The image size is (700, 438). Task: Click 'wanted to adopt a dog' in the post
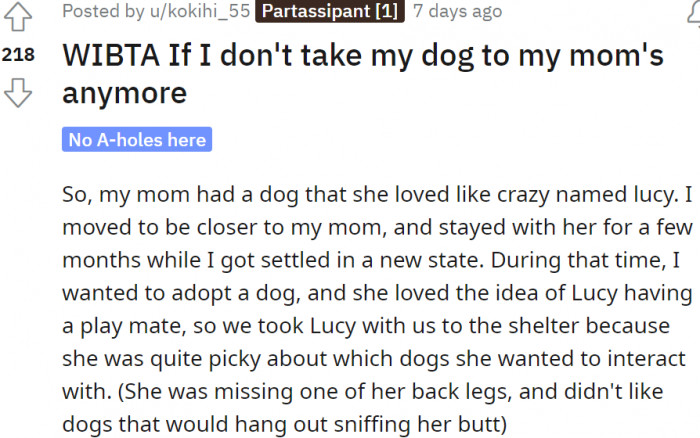coord(182,294)
